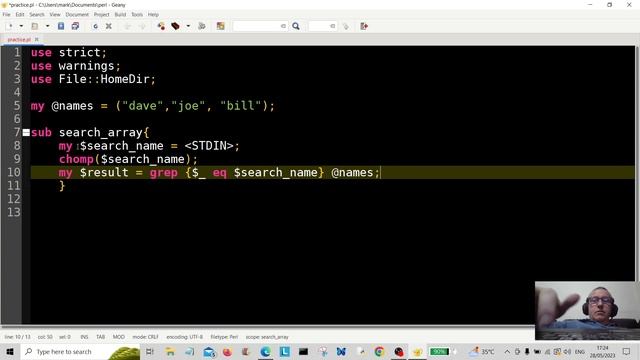The image size is (640, 360).
Task: Click 'encoding: UTF-8' in the status bar
Action: pyautogui.click(x=184, y=337)
